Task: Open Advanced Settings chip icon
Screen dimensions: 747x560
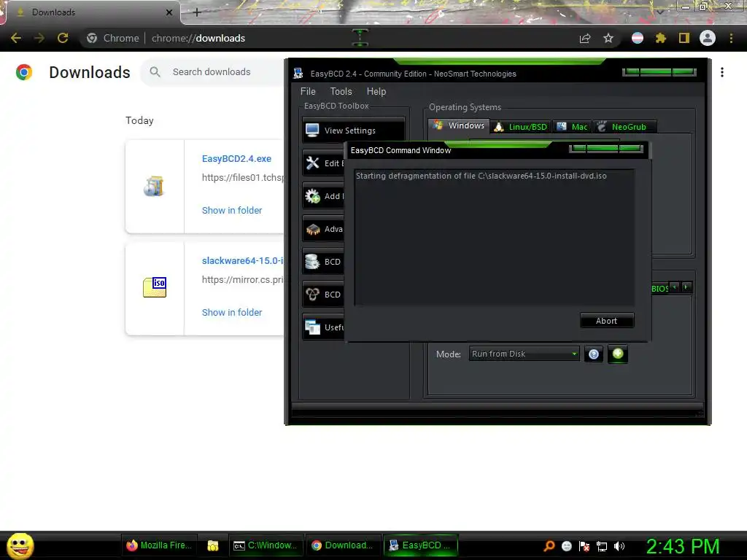Action: (312, 229)
